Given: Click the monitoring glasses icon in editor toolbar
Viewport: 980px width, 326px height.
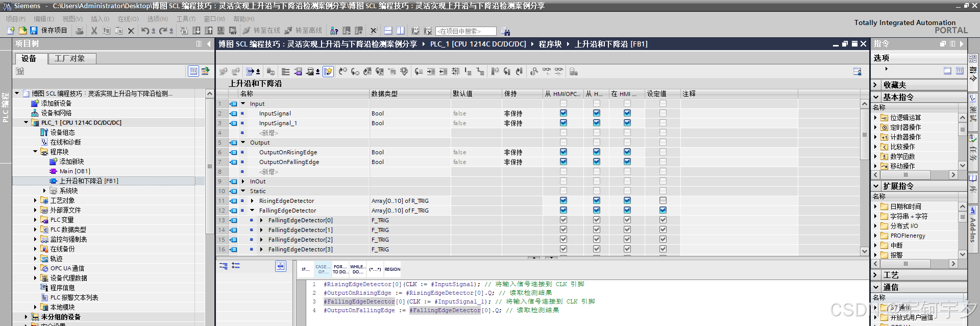Looking at the screenshot, I should pos(547,72).
